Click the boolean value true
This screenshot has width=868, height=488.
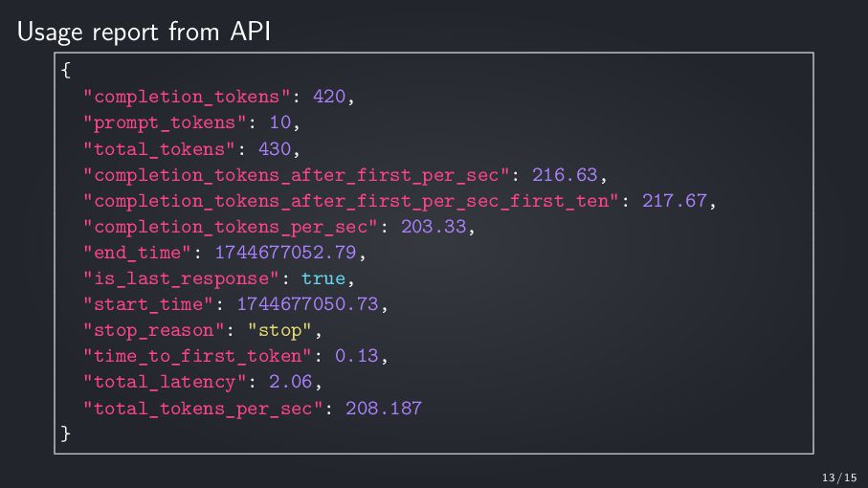323,278
